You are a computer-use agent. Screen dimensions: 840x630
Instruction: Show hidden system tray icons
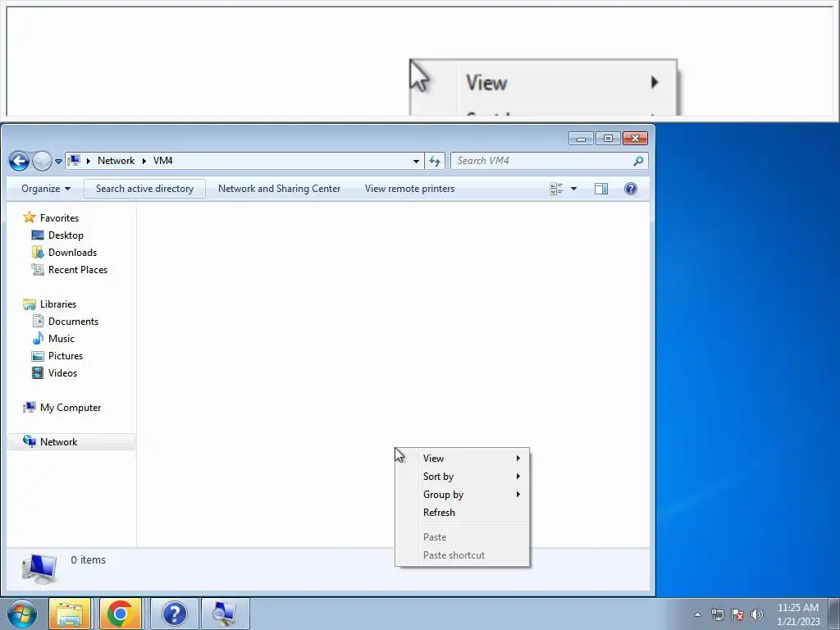(697, 614)
